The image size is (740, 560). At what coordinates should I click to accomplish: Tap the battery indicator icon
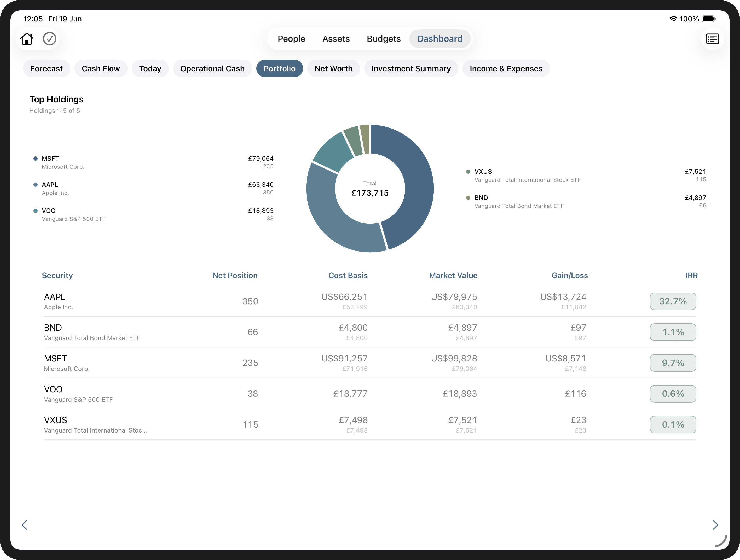tap(709, 19)
